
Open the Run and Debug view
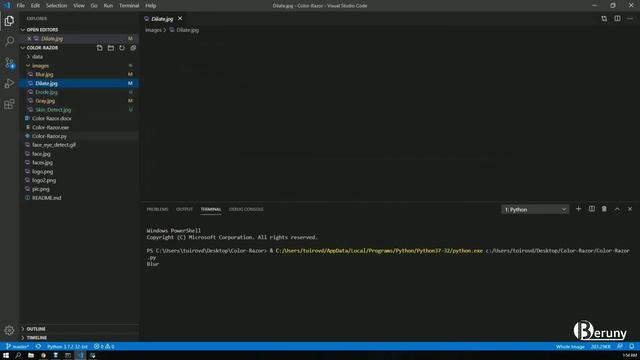(x=9, y=83)
